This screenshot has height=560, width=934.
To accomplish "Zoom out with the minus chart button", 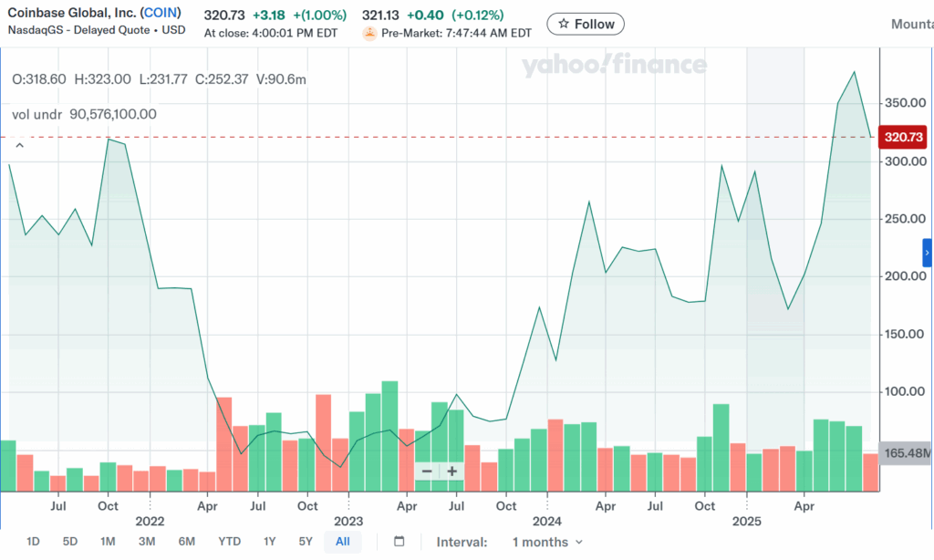I will tap(427, 472).
